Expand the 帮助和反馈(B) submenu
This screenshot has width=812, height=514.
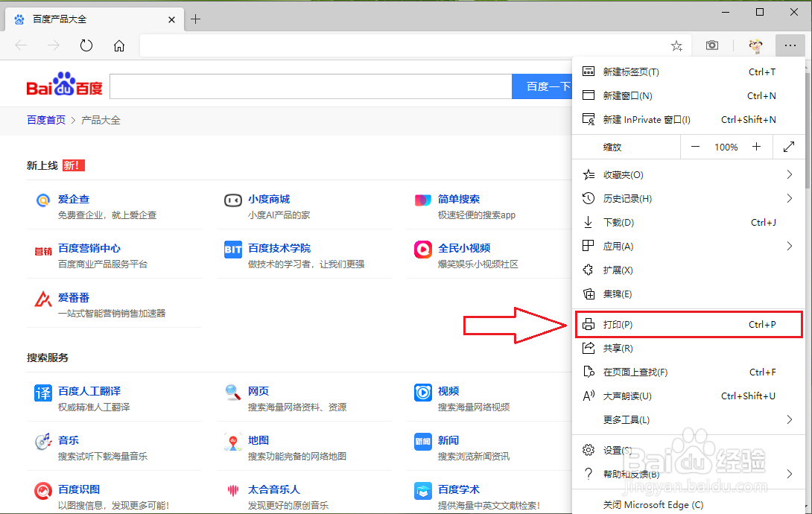(x=789, y=474)
